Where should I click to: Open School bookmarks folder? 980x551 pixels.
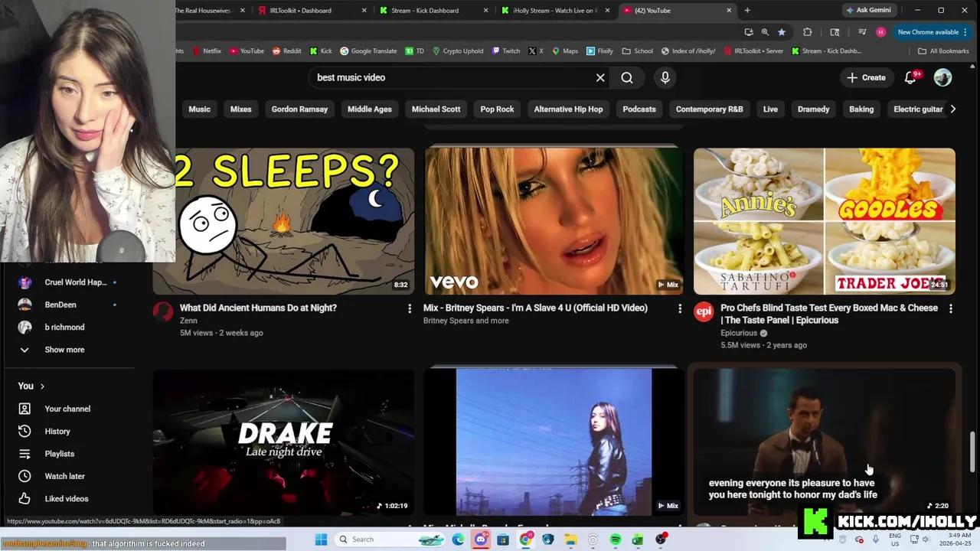[637, 51]
